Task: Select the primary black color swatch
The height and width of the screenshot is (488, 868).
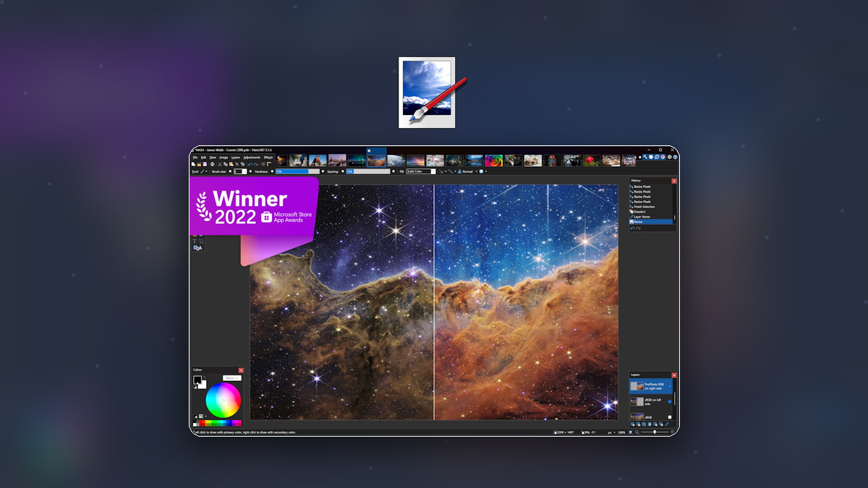Action: pos(197,380)
